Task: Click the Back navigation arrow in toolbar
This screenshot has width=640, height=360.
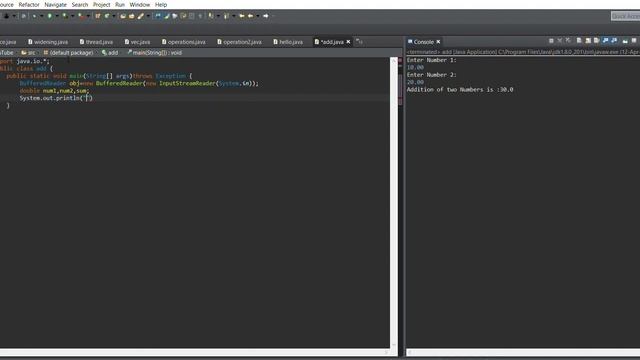Action: (251, 16)
